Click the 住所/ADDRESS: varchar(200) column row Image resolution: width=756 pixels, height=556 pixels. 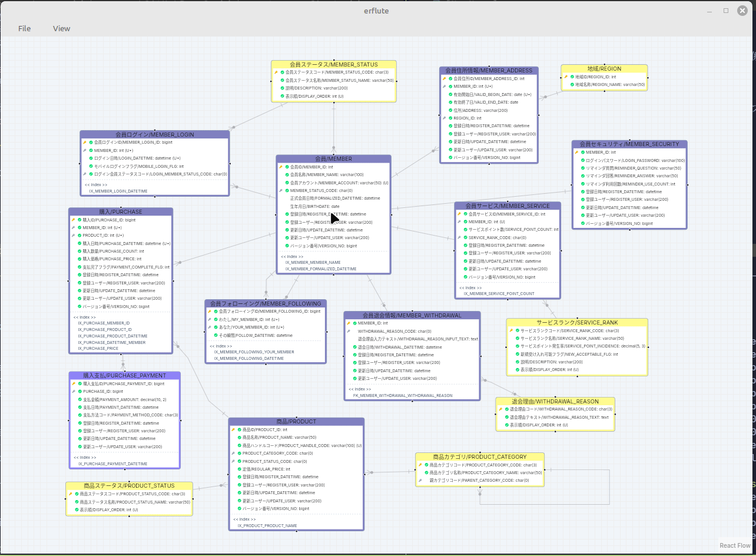coord(489,110)
